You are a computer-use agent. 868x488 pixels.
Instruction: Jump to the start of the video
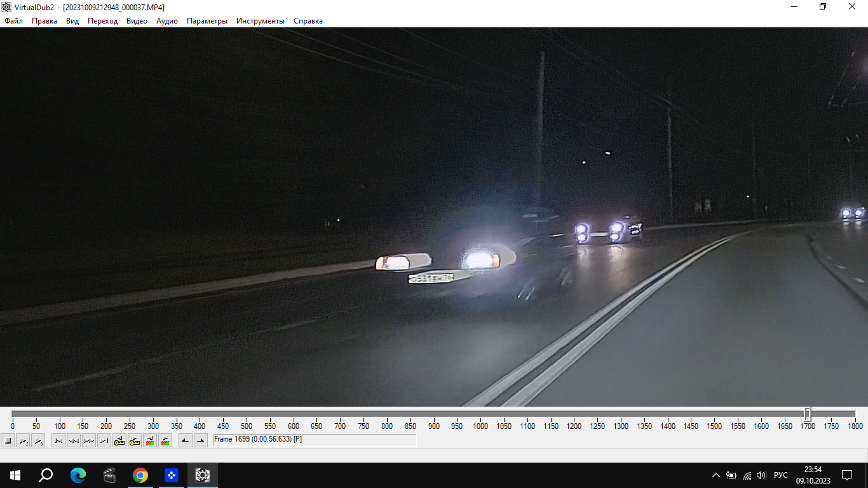point(58,440)
